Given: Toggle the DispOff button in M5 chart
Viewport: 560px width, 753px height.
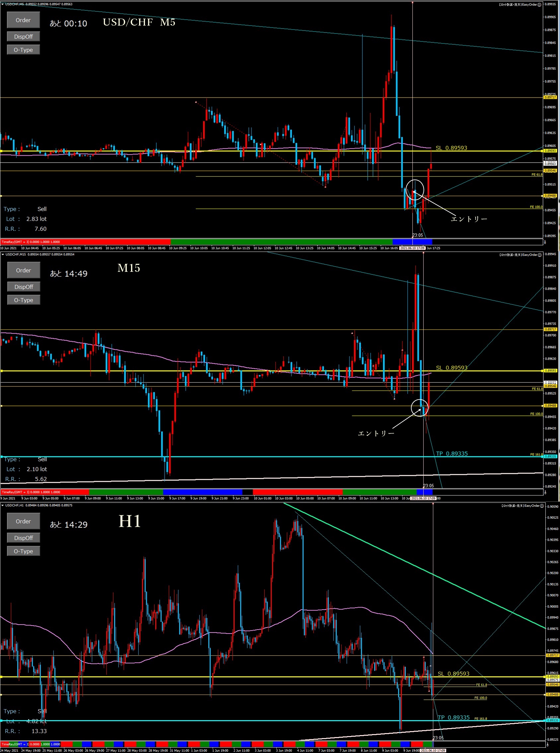Looking at the screenshot, I should pos(24,37).
